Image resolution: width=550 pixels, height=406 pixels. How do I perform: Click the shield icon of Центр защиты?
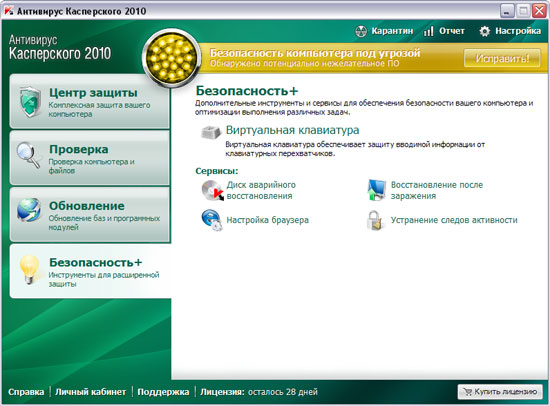pos(30,102)
